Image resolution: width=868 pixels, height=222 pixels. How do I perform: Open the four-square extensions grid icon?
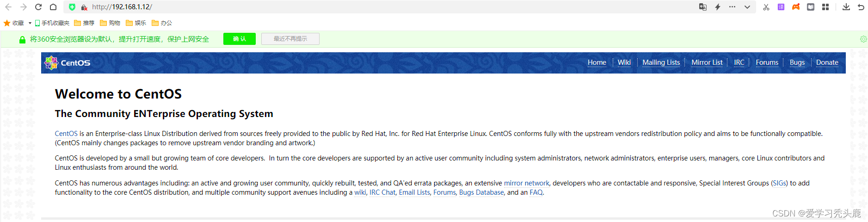pos(825,7)
